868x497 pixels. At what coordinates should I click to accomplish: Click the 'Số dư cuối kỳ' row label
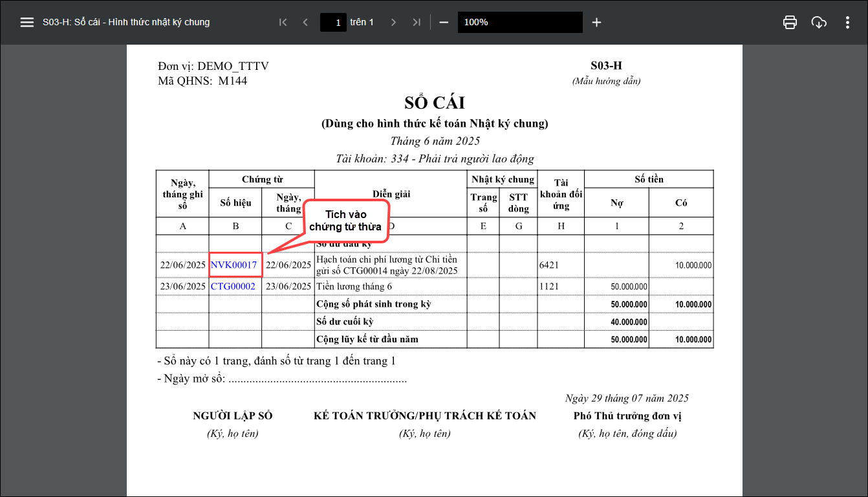(345, 322)
